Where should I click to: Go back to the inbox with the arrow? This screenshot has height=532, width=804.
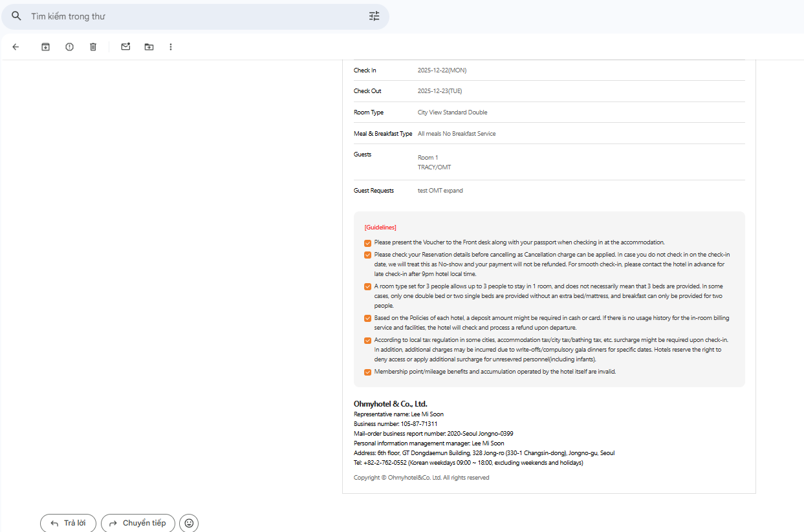click(x=16, y=47)
